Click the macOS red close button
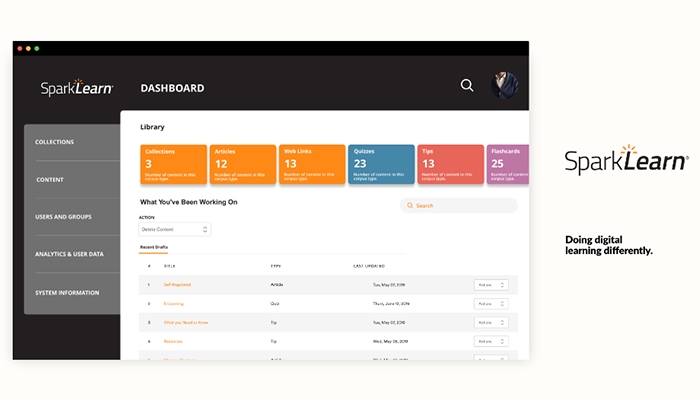Screen dimensions: 700x400 tap(20, 48)
